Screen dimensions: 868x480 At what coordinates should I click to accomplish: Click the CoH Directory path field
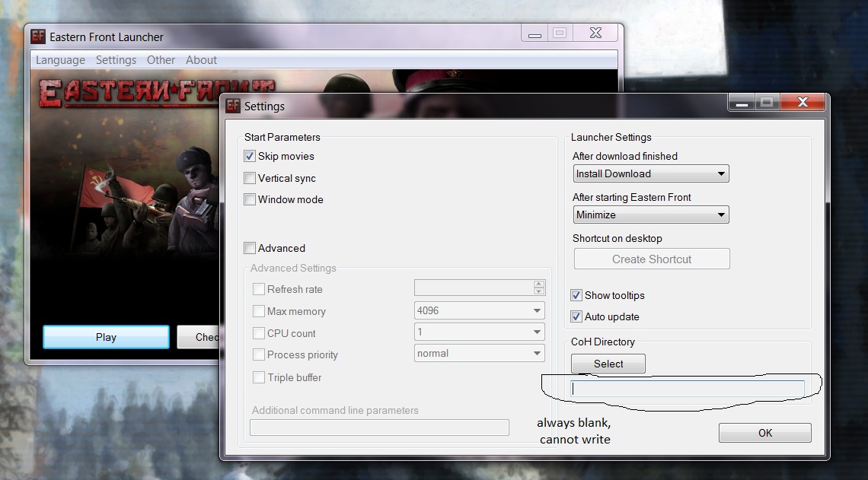pyautogui.click(x=688, y=389)
